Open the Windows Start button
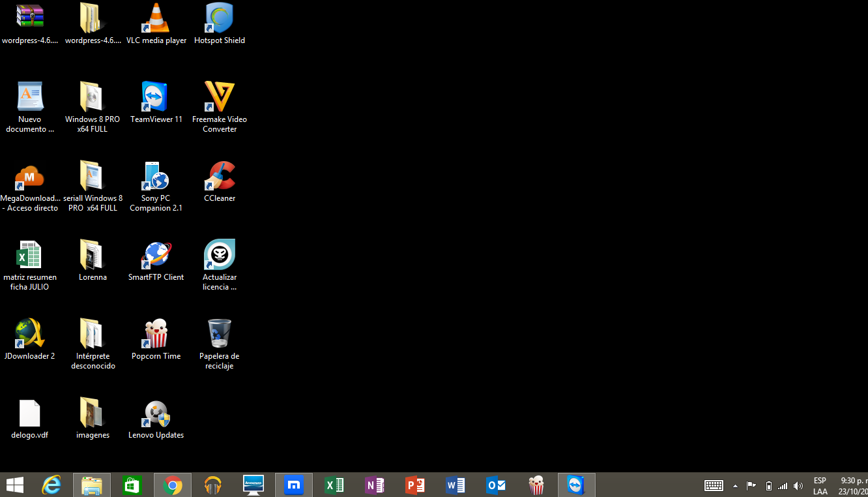The image size is (868, 497). click(x=15, y=485)
